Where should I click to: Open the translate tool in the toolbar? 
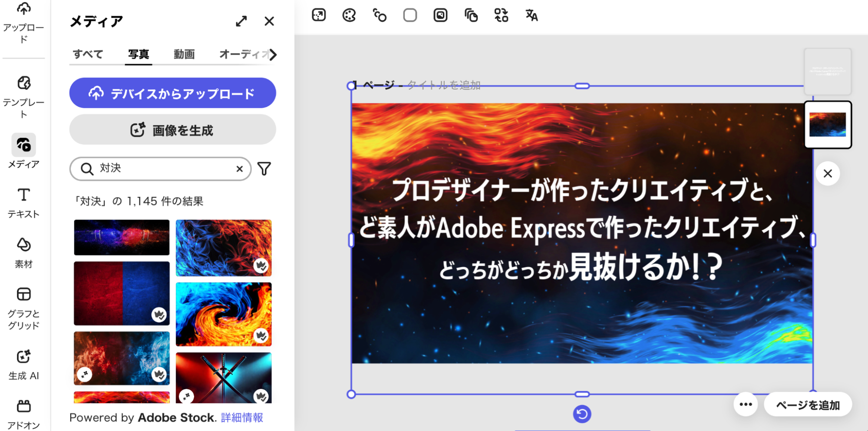click(531, 16)
